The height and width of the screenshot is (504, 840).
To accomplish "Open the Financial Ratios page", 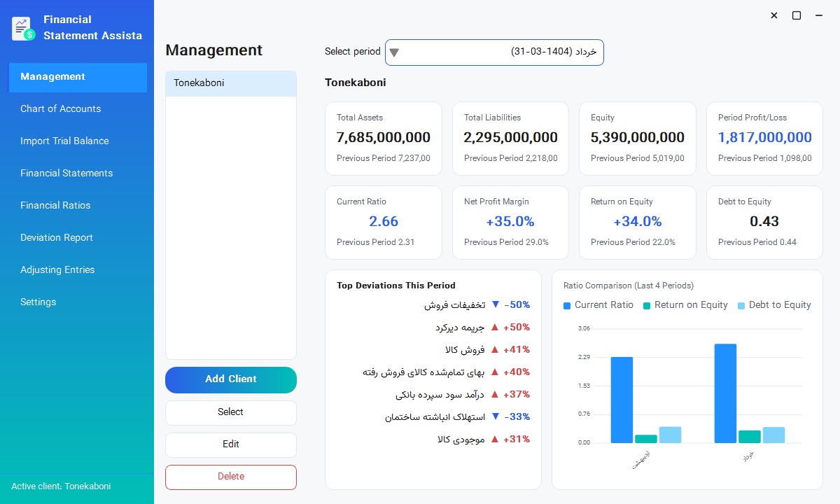I will click(x=78, y=206).
